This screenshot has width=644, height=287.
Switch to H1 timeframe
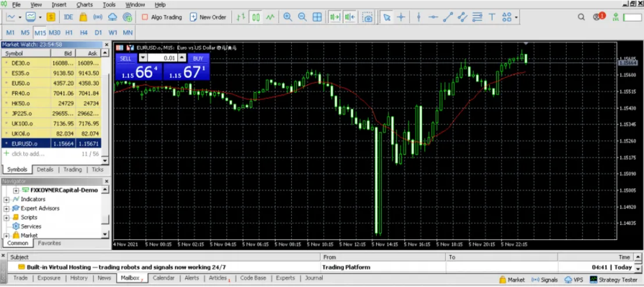pos(69,33)
